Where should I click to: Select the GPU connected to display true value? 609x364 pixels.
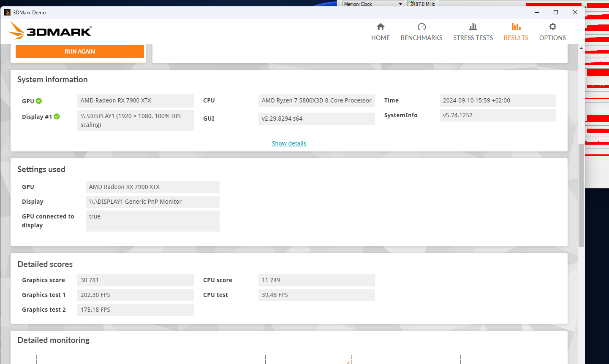click(x=152, y=221)
